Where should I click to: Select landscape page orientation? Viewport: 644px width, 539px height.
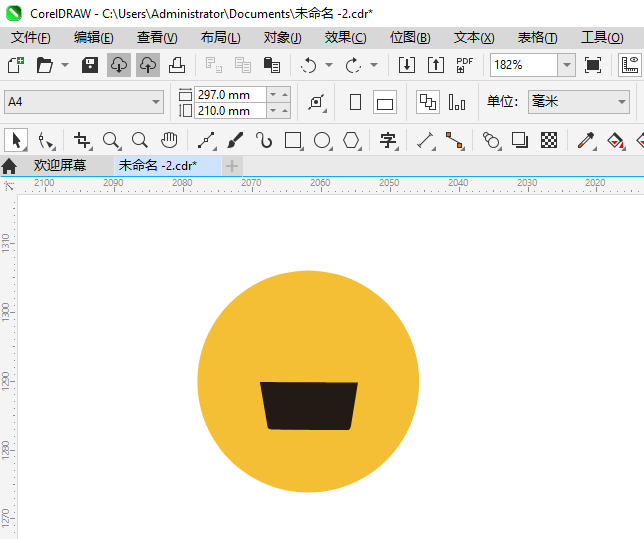coord(385,102)
